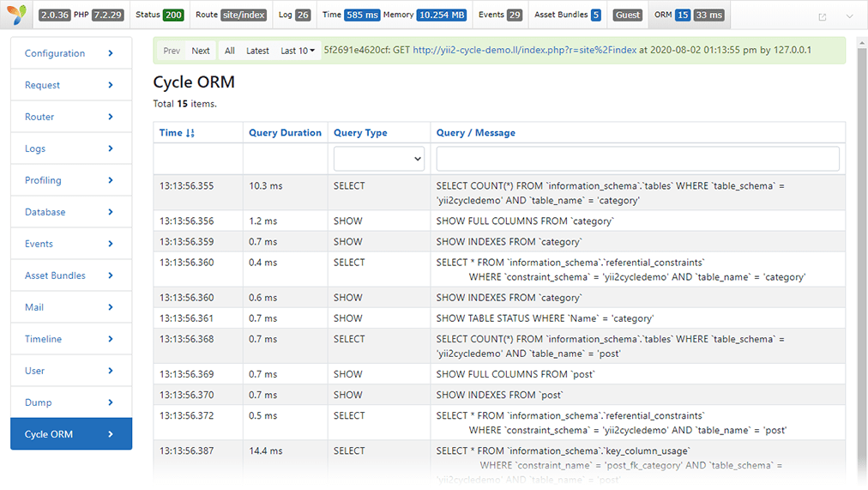The width and height of the screenshot is (868, 490).
Task: Click the SHOW TABLE STATUS query row
Action: pos(499,318)
